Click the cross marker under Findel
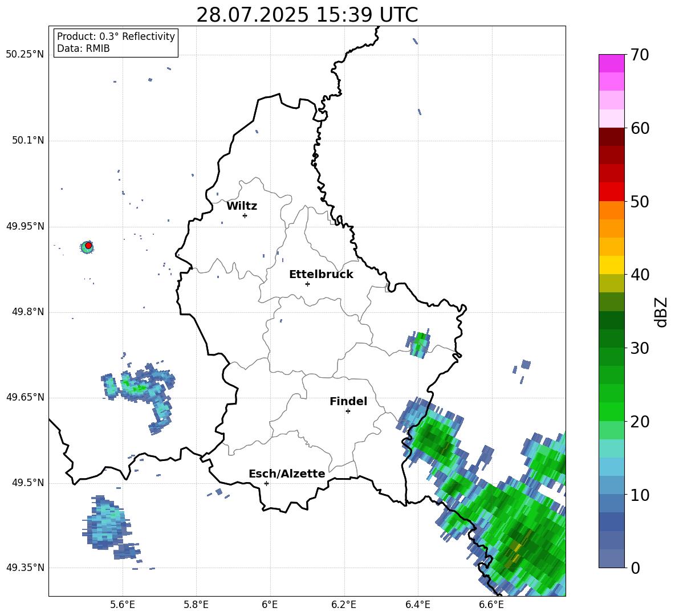Screen dimensions: 675x616 tap(348, 411)
